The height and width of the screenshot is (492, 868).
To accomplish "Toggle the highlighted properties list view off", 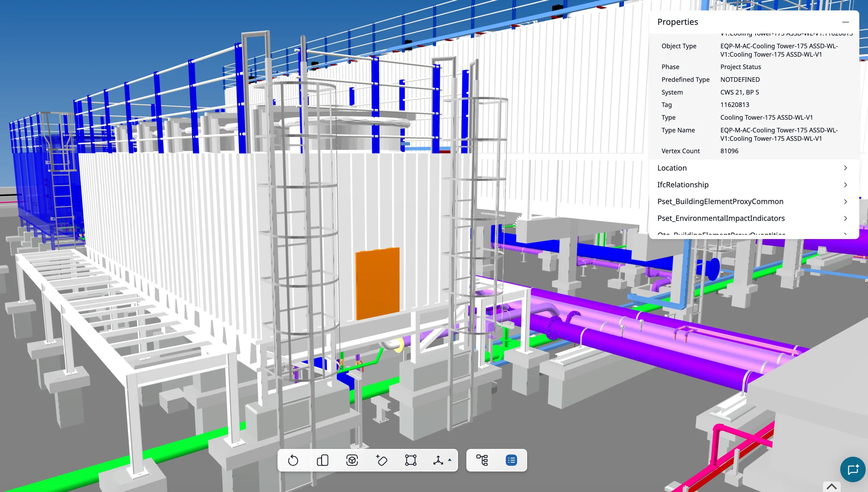I will (511, 460).
